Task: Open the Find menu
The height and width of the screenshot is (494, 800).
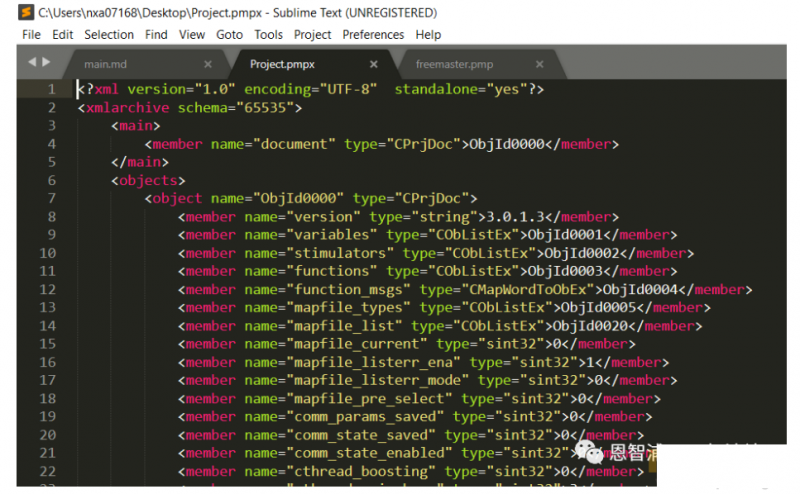Action: point(156,34)
